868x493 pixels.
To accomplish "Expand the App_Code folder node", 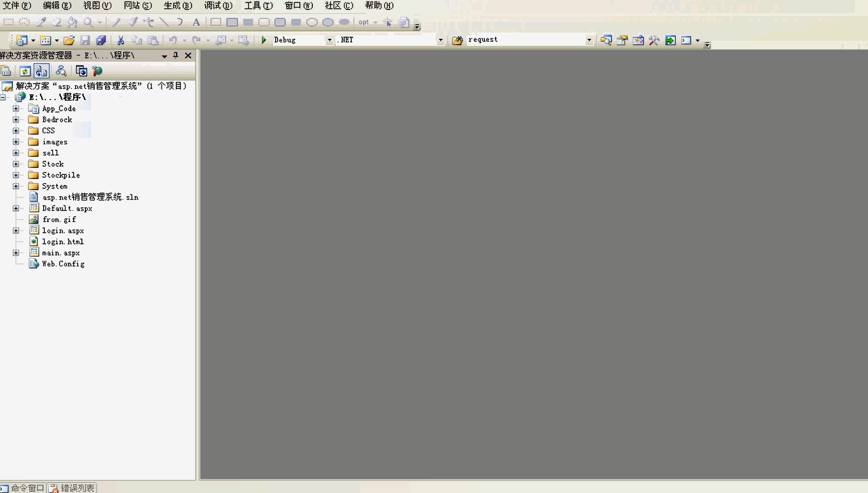I will (16, 108).
